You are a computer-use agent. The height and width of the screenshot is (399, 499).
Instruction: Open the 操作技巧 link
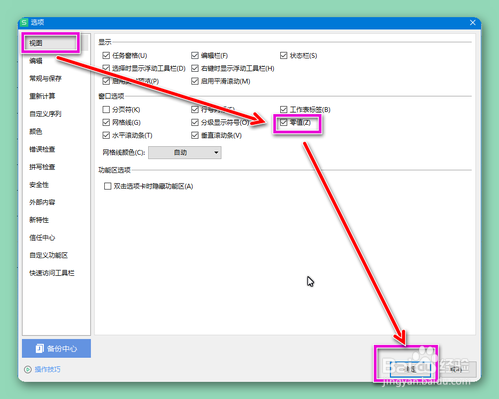(48, 369)
